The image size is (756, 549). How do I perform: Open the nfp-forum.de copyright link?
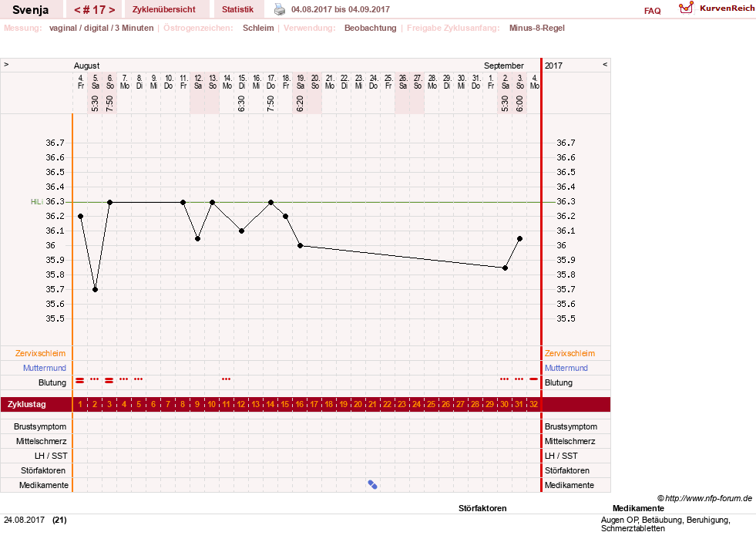pyautogui.click(x=704, y=498)
